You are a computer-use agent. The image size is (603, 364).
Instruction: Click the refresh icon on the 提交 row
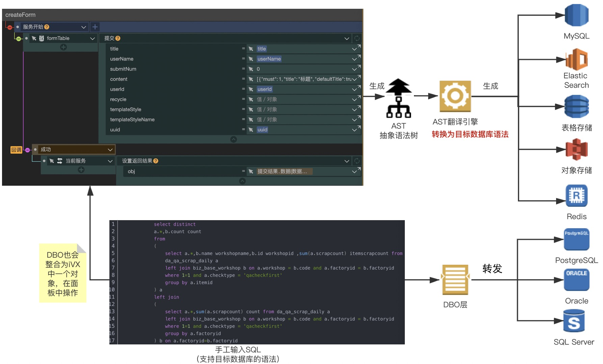(x=357, y=38)
